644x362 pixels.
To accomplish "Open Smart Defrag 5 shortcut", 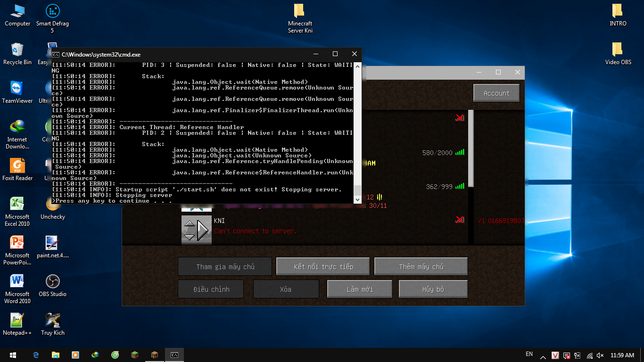I will click(52, 18).
